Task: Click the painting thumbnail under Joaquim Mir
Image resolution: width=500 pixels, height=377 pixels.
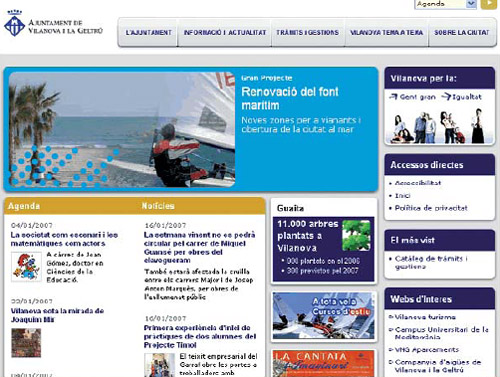Action: pyautogui.click(x=26, y=343)
